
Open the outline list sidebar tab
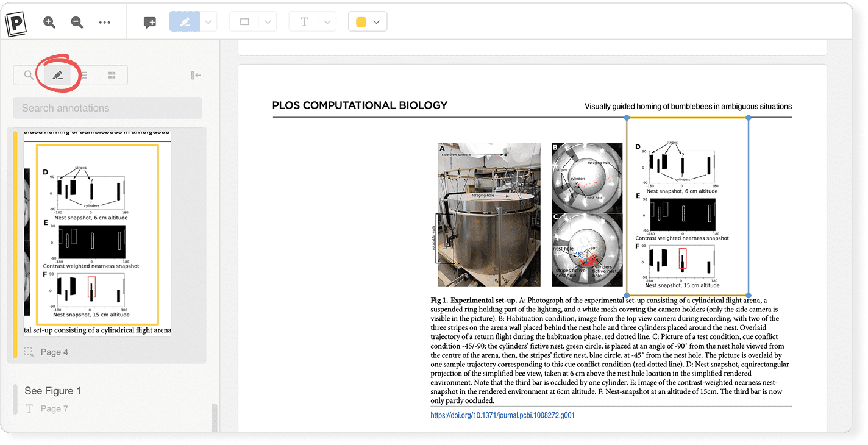coord(85,75)
